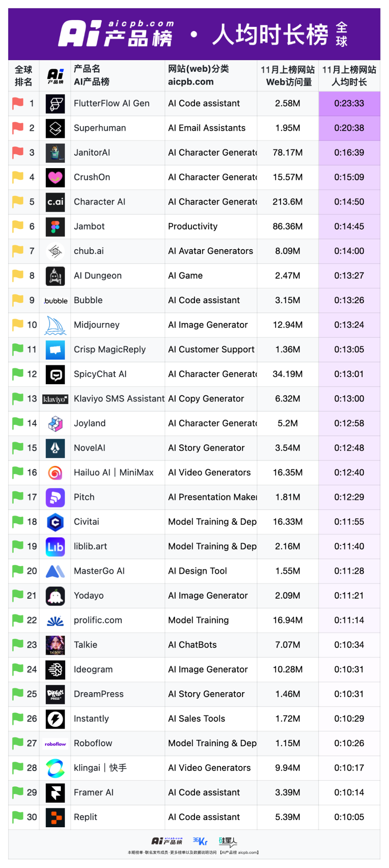Image resolution: width=389 pixels, height=868 pixels.
Task: Click the Instantly lightning bolt icon
Action: coord(55,719)
